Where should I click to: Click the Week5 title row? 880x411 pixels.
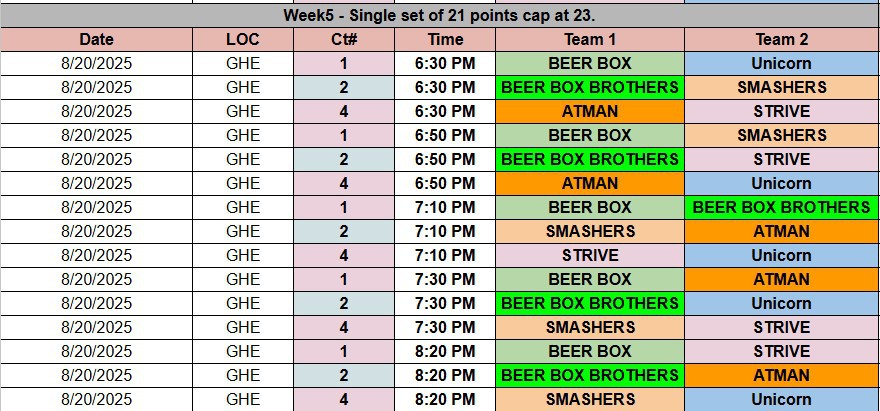click(x=440, y=16)
